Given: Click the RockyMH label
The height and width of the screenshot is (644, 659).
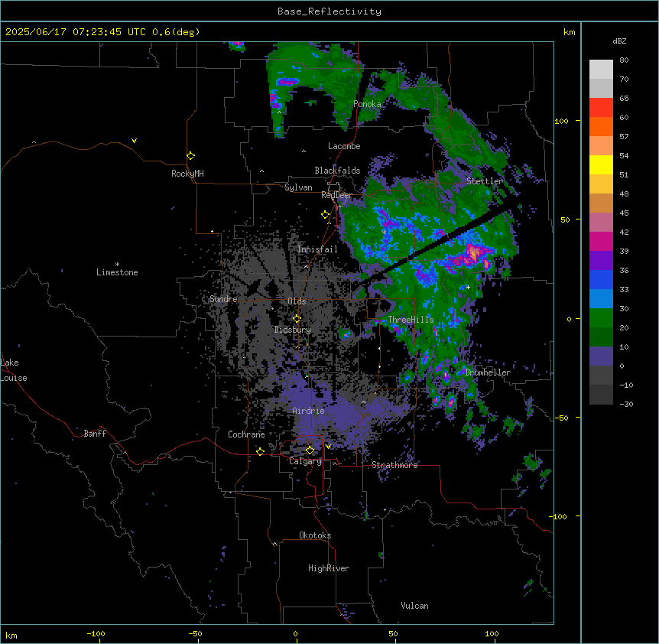Looking at the screenshot, I should pos(187,174).
